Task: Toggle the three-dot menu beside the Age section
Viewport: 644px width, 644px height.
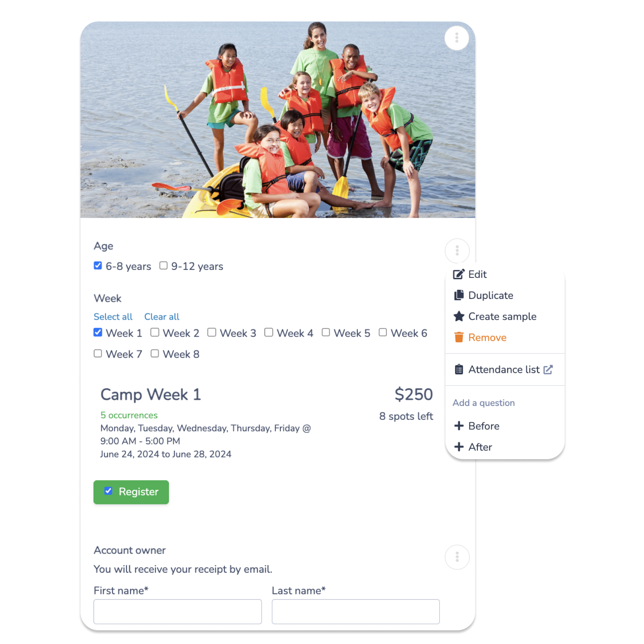Action: pyautogui.click(x=457, y=251)
